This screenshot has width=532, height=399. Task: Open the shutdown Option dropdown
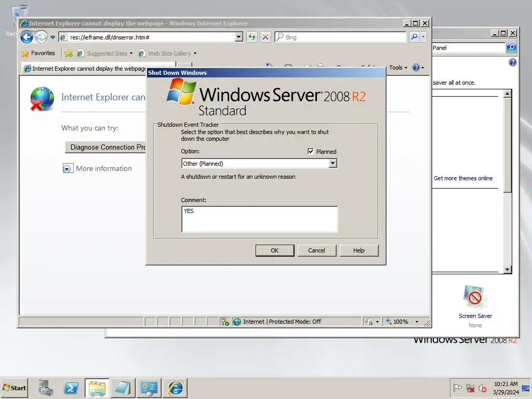332,164
